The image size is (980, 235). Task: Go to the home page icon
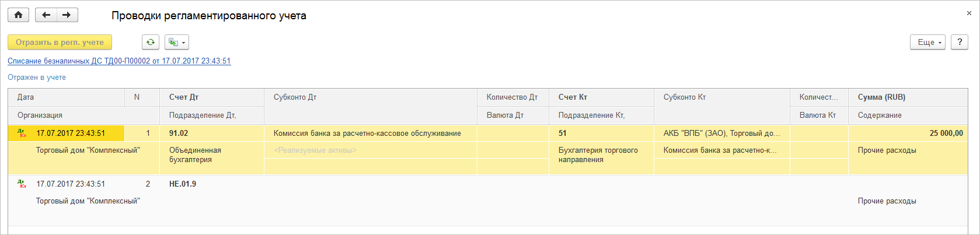coord(18,15)
